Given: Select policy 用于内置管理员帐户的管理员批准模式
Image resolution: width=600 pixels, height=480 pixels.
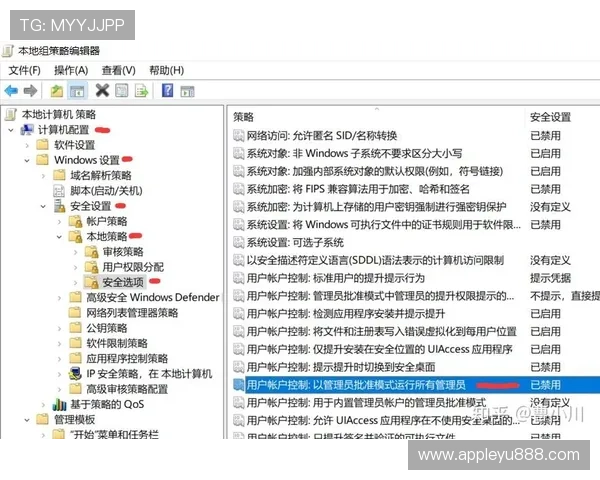Looking at the screenshot, I should [366, 402].
